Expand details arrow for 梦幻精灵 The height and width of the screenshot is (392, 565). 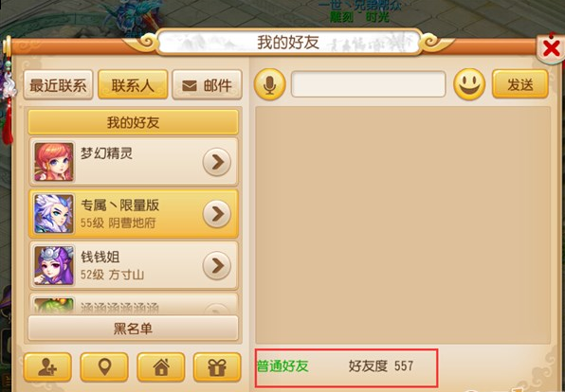point(216,162)
